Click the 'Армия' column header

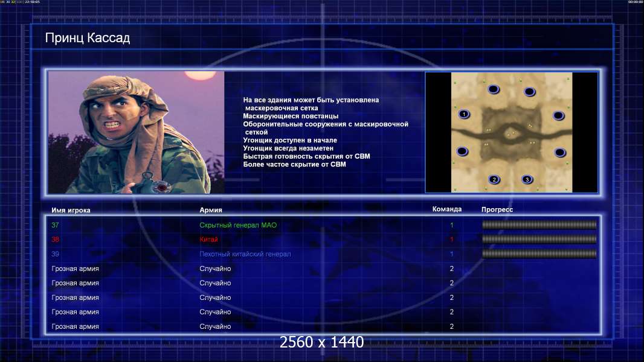pyautogui.click(x=211, y=210)
